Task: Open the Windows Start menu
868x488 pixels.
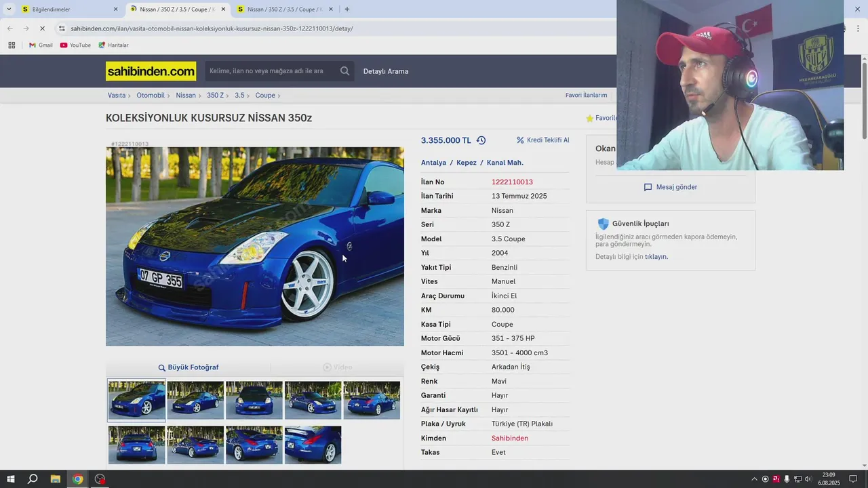Action: point(11,479)
